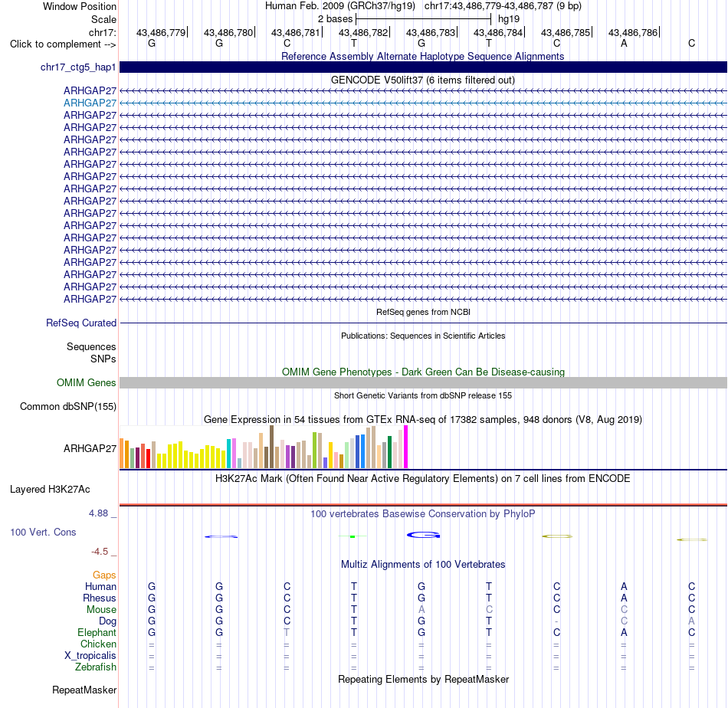Select the Dog species row label
Image resolution: width=728 pixels, height=708 pixels.
(x=107, y=621)
